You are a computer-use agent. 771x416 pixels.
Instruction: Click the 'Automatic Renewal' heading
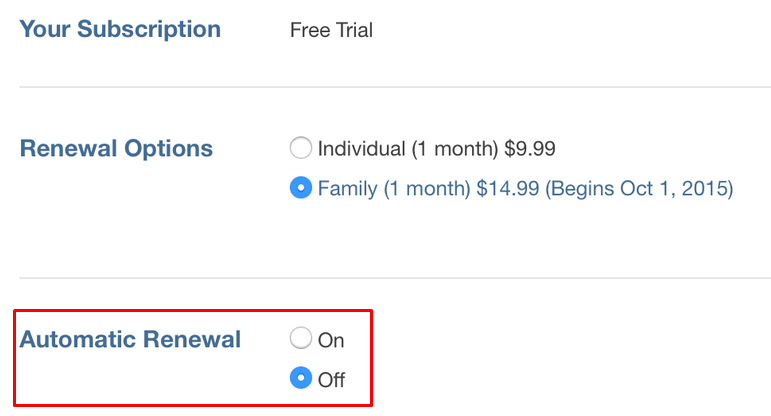pyautogui.click(x=130, y=339)
